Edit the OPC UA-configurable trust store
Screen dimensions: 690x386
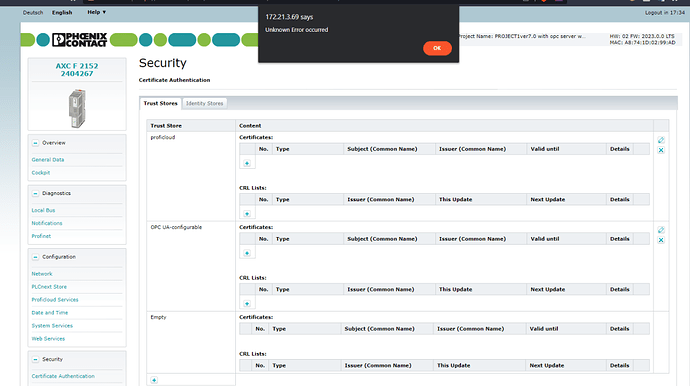(661, 230)
